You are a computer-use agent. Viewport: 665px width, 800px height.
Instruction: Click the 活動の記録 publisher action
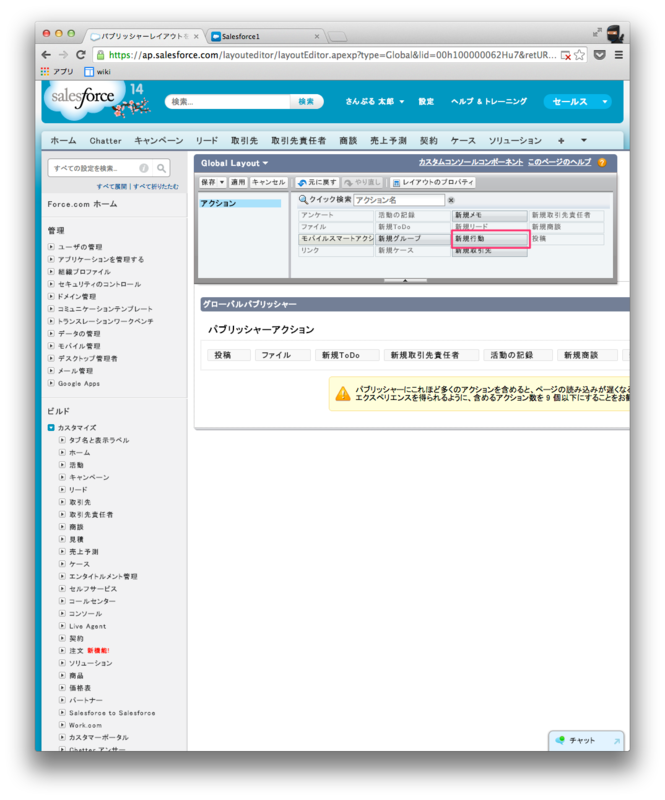518,355
